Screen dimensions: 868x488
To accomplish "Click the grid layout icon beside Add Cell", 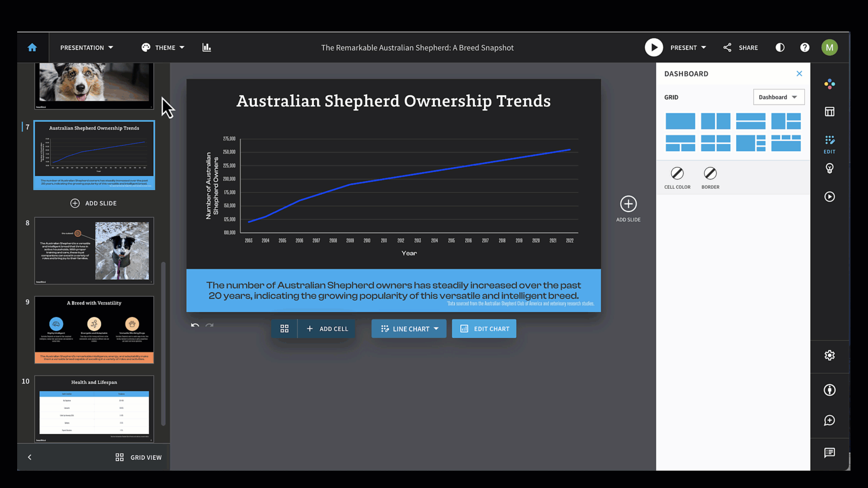I will click(284, 329).
